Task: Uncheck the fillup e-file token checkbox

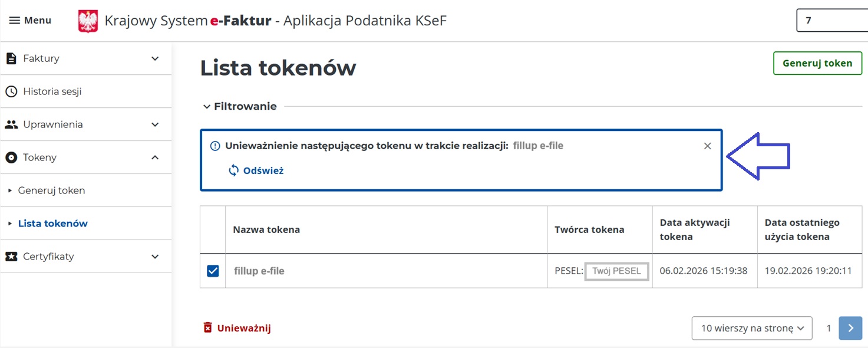Action: pos(213,271)
